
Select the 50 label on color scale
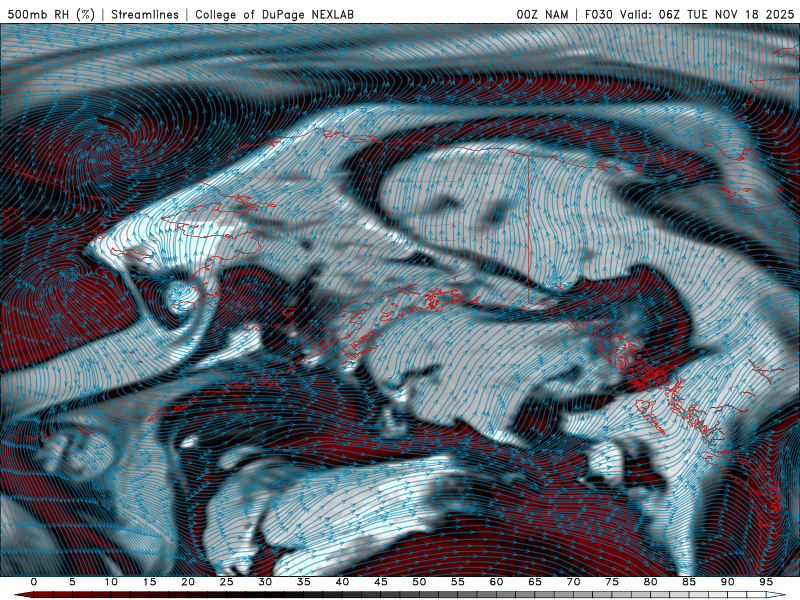pyautogui.click(x=419, y=582)
